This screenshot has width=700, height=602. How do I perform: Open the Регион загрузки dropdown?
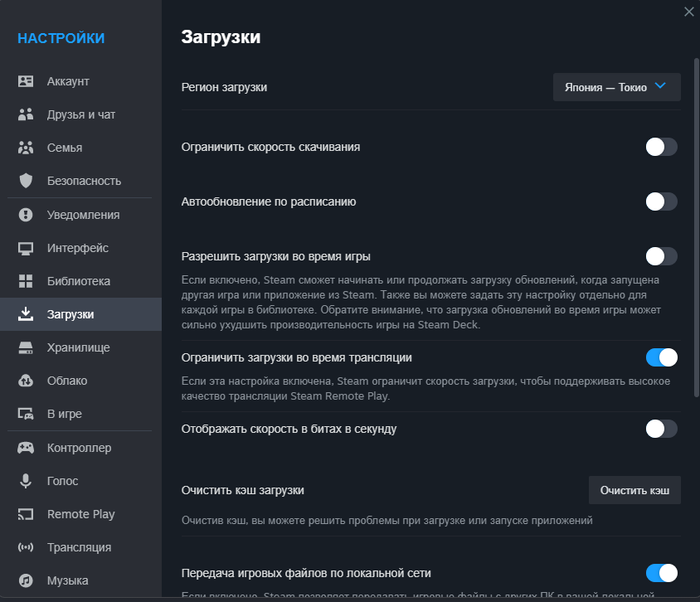click(x=616, y=85)
